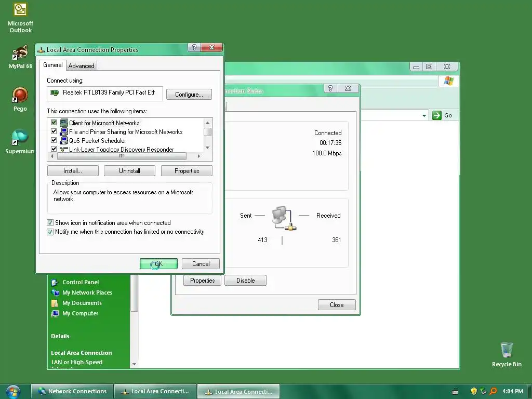Select the Recycle Bin icon
This screenshot has width=532, height=399.
[507, 354]
